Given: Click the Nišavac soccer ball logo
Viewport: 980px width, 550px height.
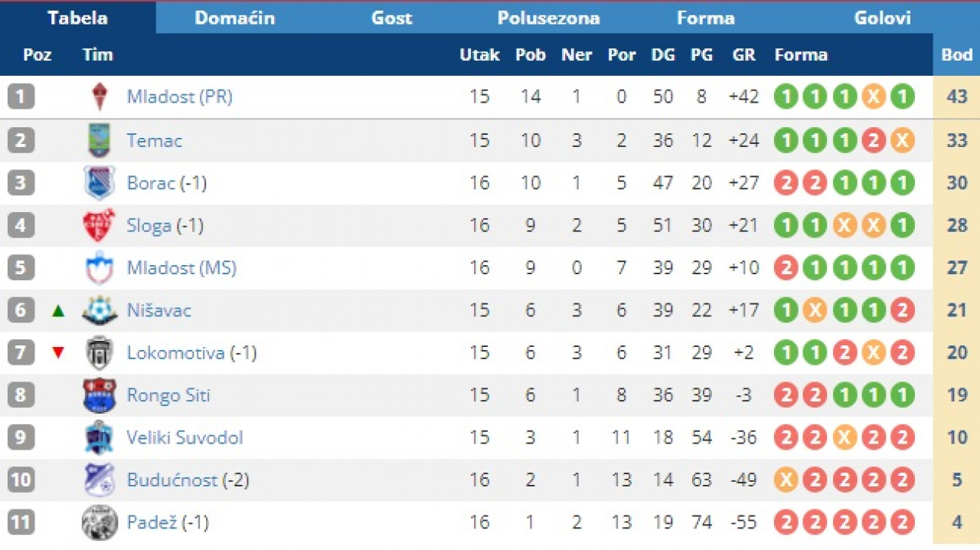Looking at the screenshot, I should (x=100, y=310).
